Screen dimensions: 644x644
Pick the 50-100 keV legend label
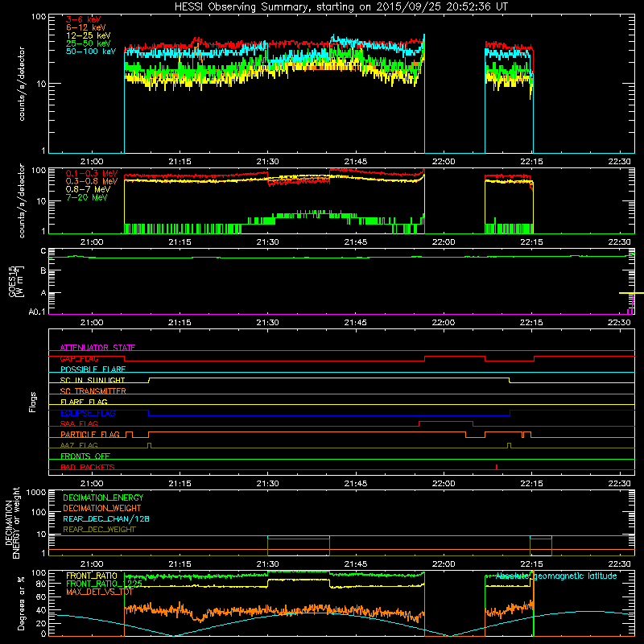(91, 52)
